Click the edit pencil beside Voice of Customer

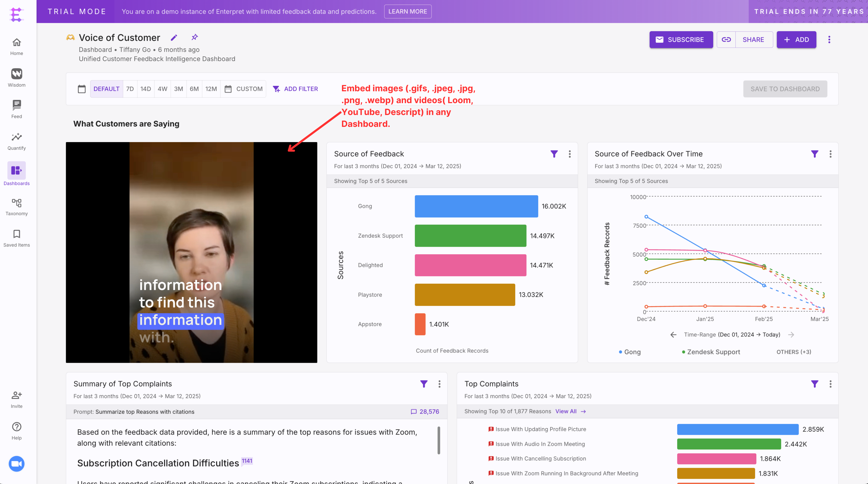pyautogui.click(x=174, y=38)
